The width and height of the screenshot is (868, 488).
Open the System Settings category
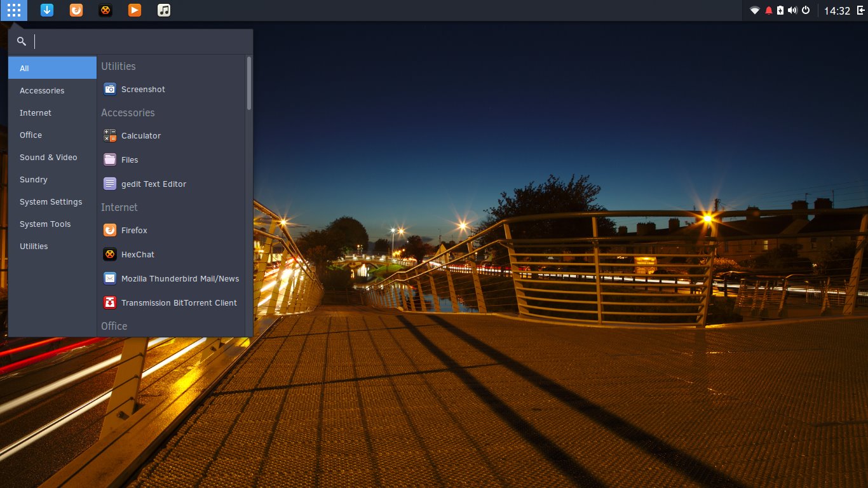51,202
